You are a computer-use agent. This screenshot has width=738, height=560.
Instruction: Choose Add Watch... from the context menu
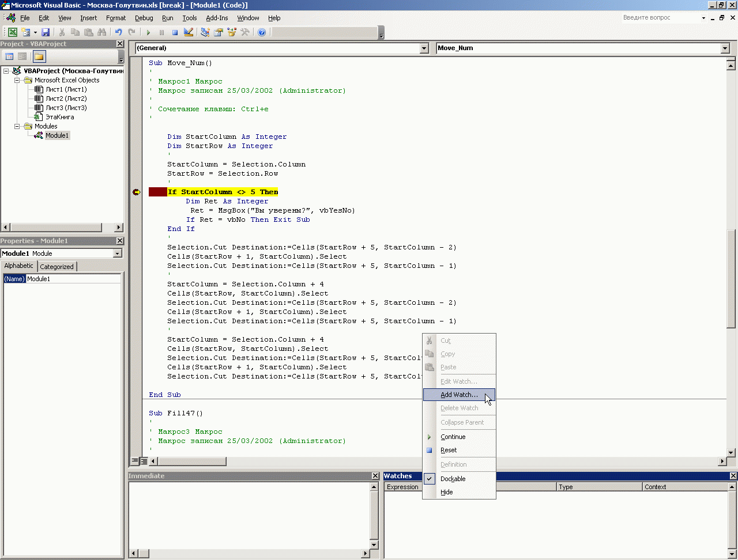click(x=459, y=395)
